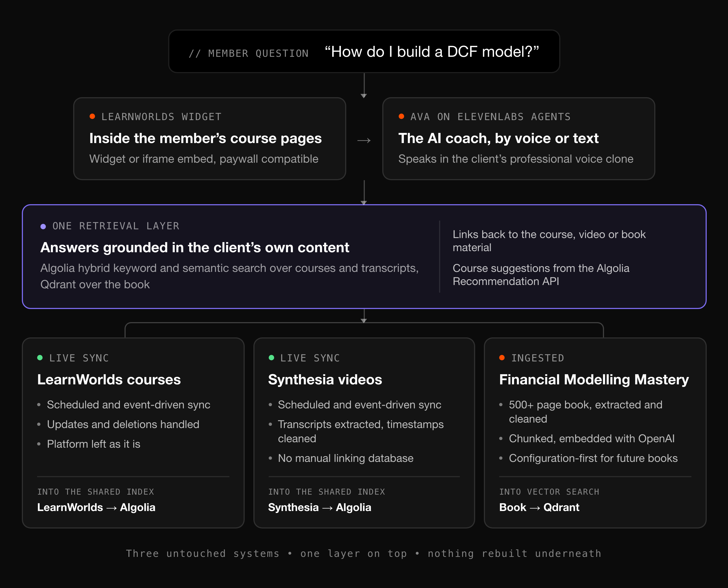Select the "Synthesia videos" heading

(x=325, y=379)
